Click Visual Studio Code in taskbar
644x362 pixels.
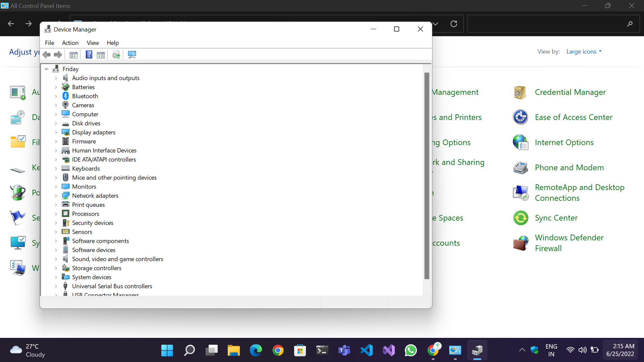click(367, 351)
